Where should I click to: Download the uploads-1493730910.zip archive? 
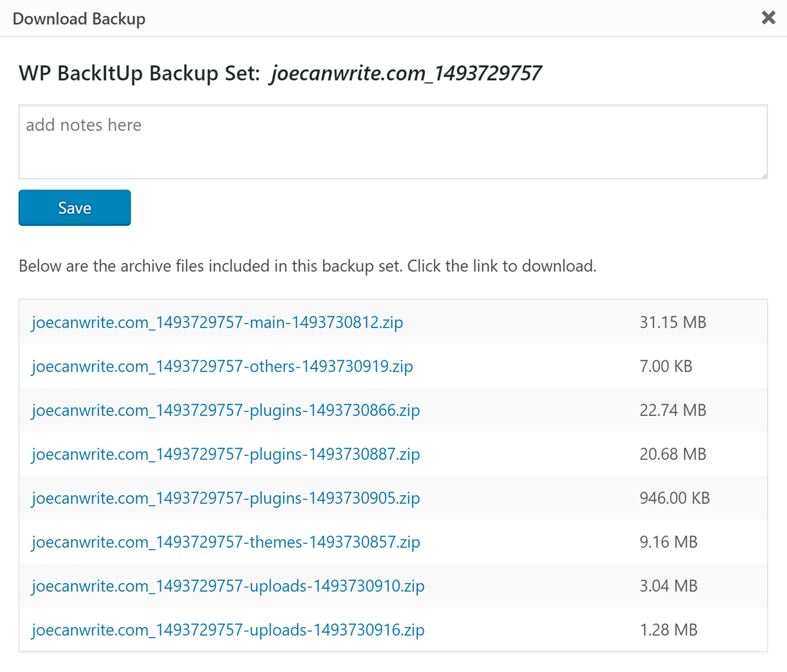[x=228, y=586]
